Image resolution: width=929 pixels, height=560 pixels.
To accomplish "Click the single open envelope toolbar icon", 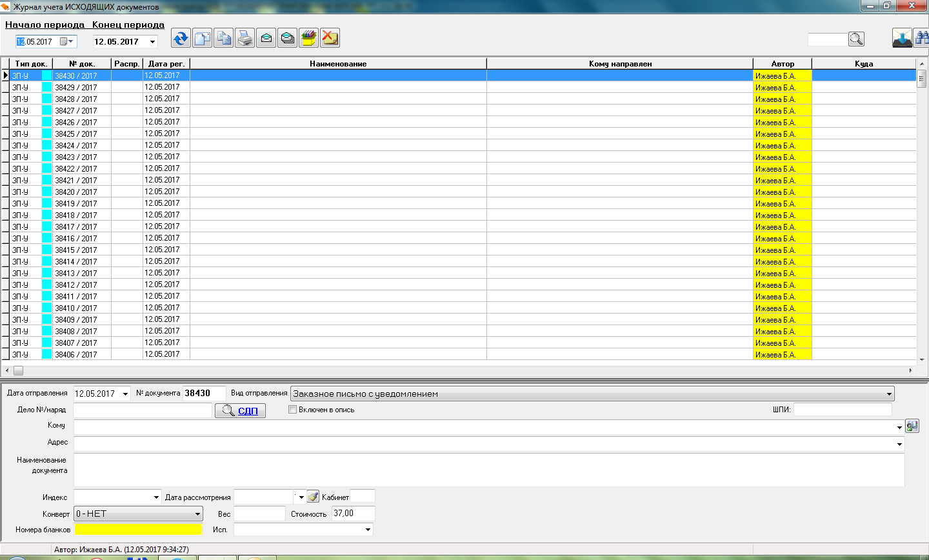I will pyautogui.click(x=266, y=38).
